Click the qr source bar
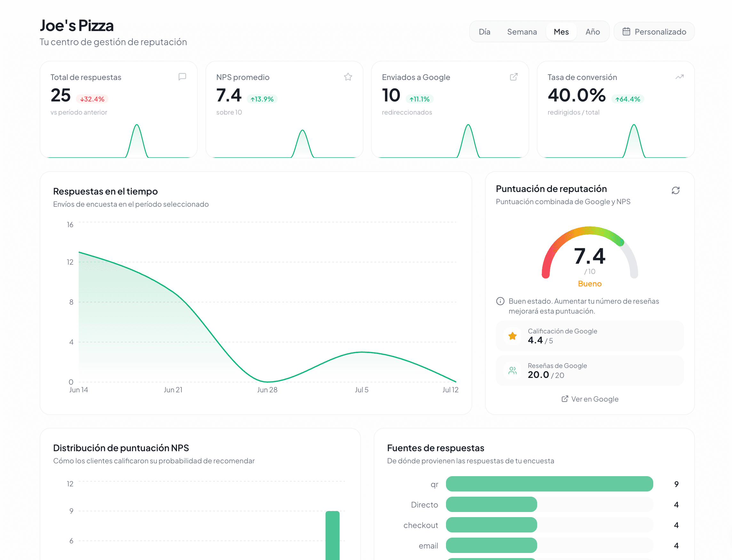The width and height of the screenshot is (732, 560). (549, 484)
